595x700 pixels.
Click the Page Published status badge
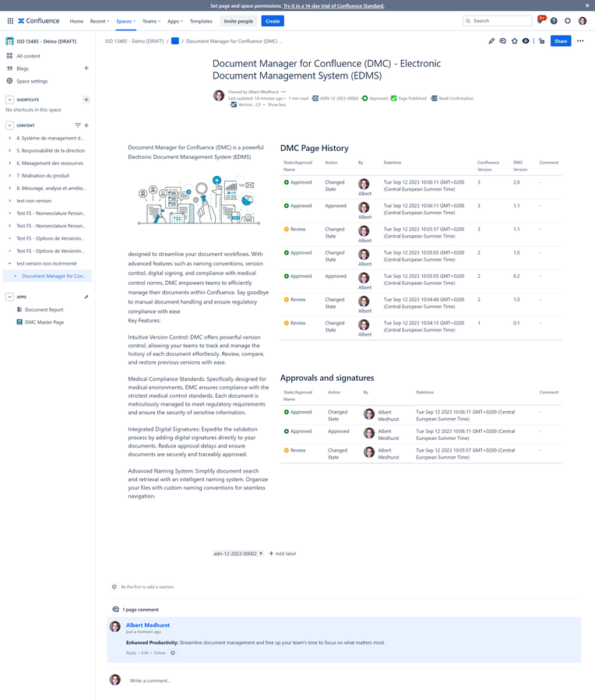(x=408, y=99)
